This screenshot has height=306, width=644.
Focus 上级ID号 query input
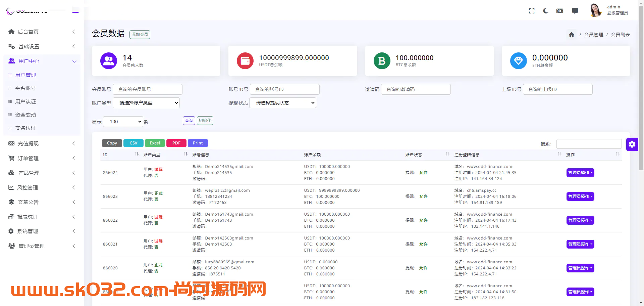558,89
